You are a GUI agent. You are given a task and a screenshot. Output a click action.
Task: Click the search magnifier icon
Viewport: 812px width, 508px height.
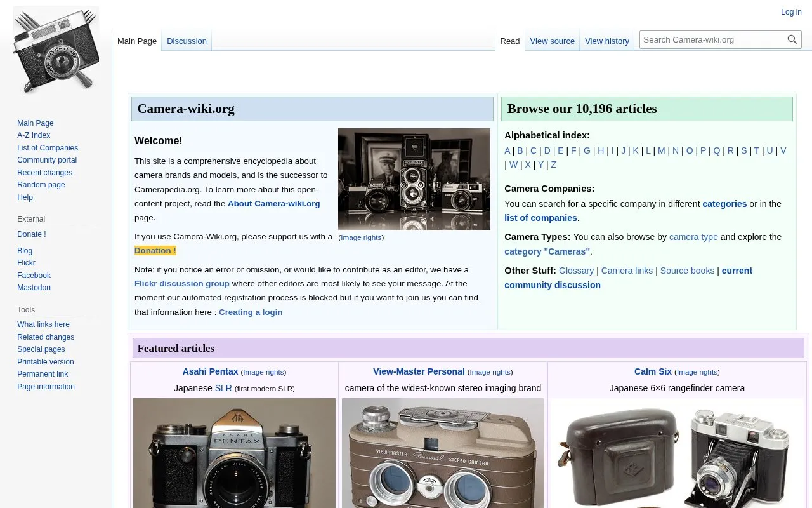point(792,39)
